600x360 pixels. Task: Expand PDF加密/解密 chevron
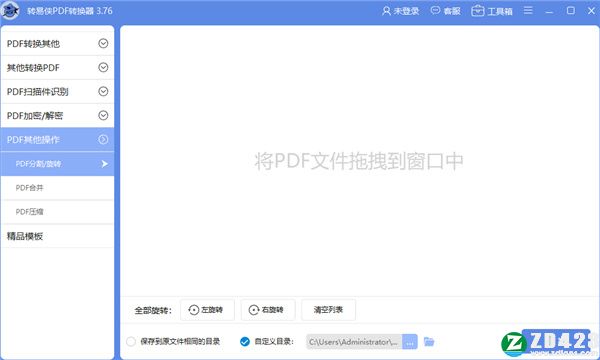tap(103, 116)
